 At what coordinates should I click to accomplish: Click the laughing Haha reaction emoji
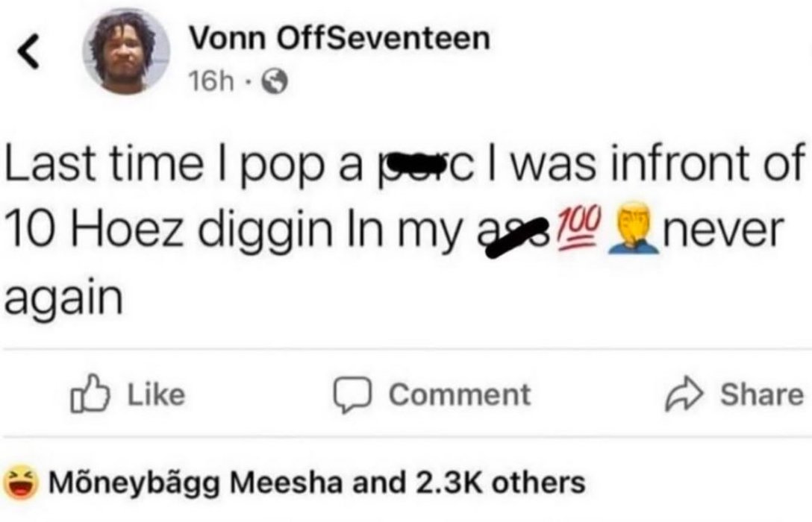coord(21,482)
